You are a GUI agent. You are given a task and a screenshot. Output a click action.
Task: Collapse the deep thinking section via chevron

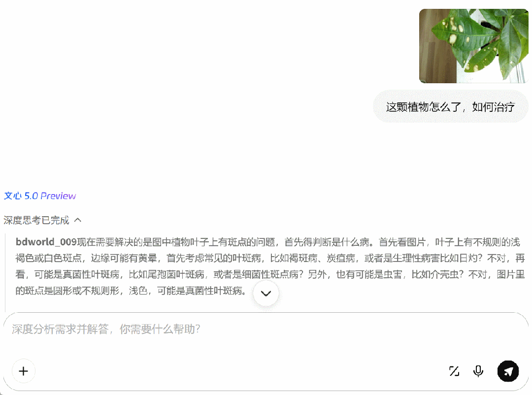[78, 220]
